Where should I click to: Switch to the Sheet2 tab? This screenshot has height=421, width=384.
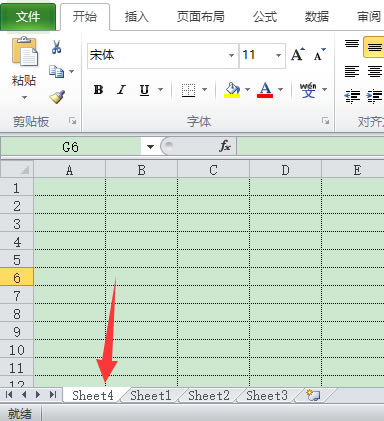click(209, 396)
